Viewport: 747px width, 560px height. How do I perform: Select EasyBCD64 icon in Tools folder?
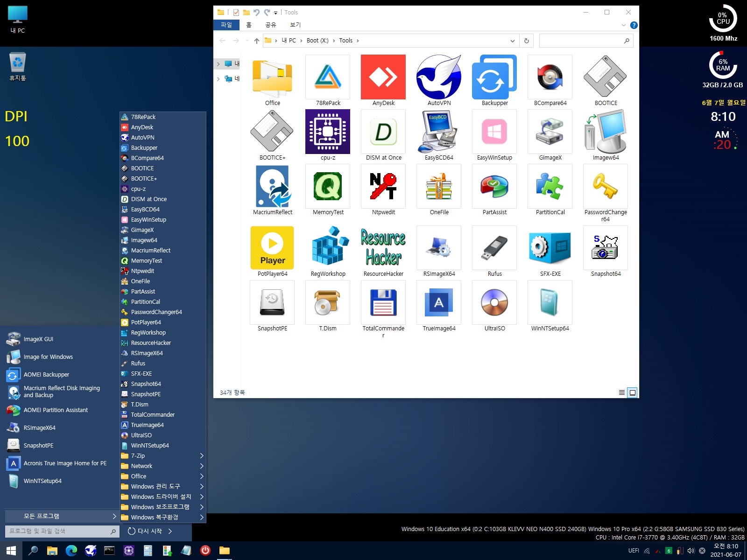tap(439, 132)
